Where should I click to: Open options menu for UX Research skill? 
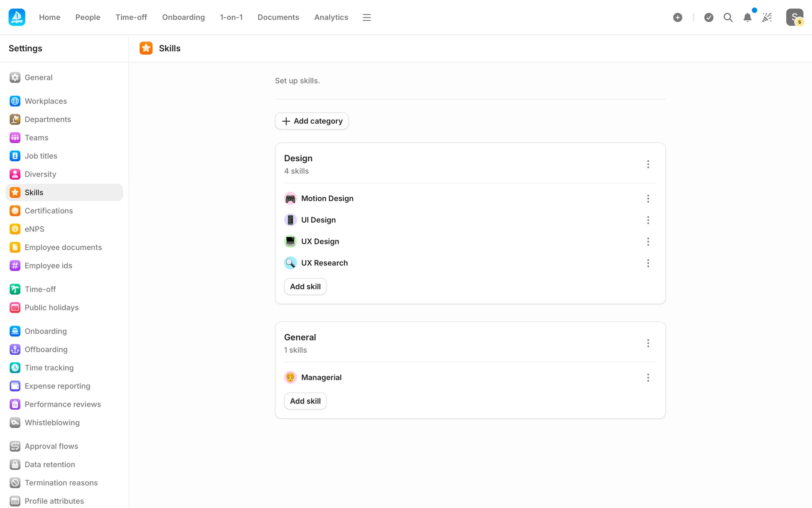[648, 263]
